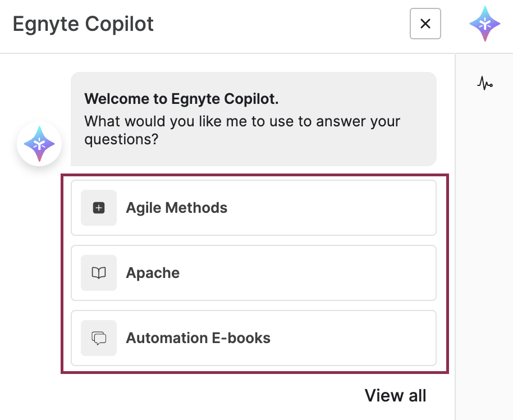The height and width of the screenshot is (420, 513).
Task: Open View all knowledge sources
Action: pos(395,395)
